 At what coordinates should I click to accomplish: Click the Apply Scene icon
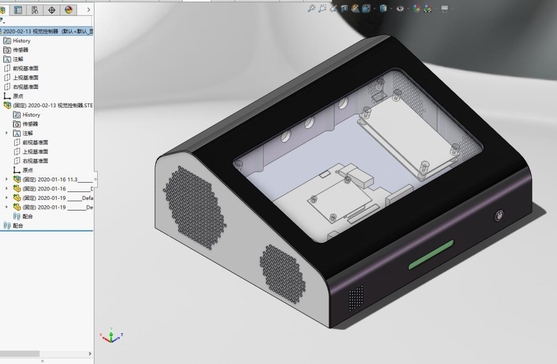coord(427,9)
